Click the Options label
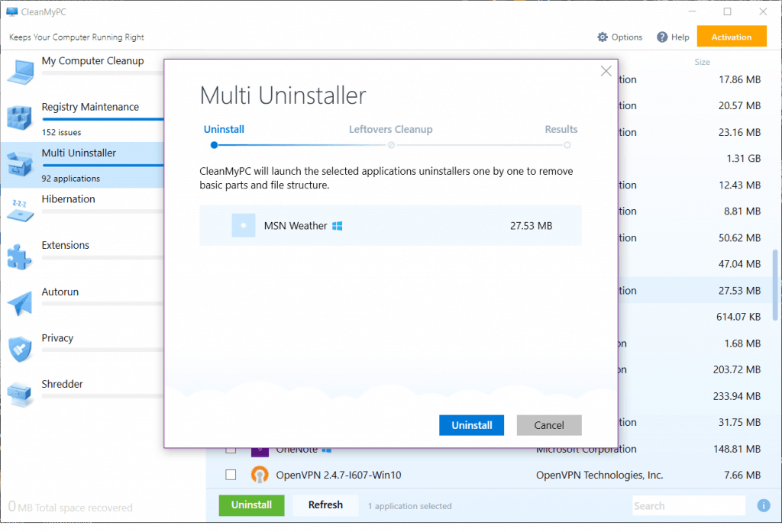 coord(627,37)
